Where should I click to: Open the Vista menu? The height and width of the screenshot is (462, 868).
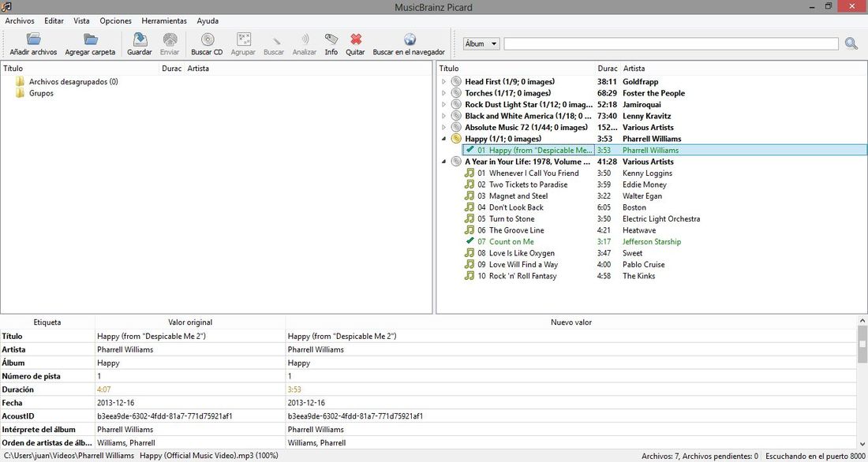pyautogui.click(x=81, y=21)
